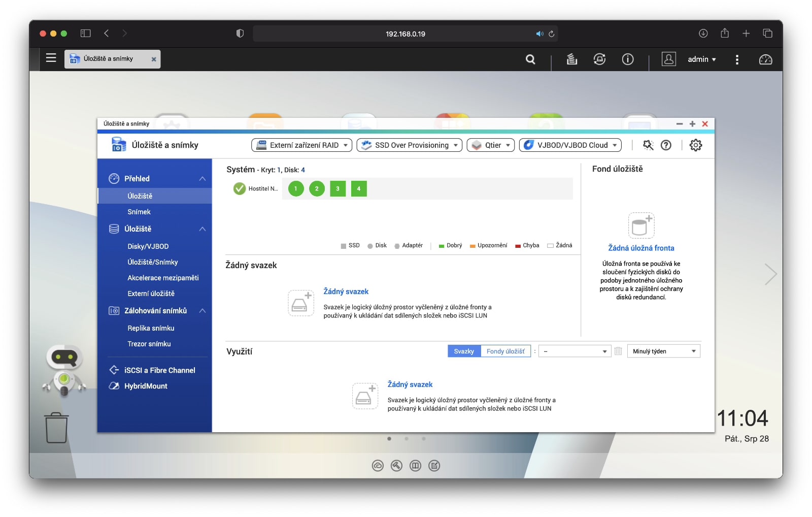Open the Qtier dropdown

(x=491, y=145)
